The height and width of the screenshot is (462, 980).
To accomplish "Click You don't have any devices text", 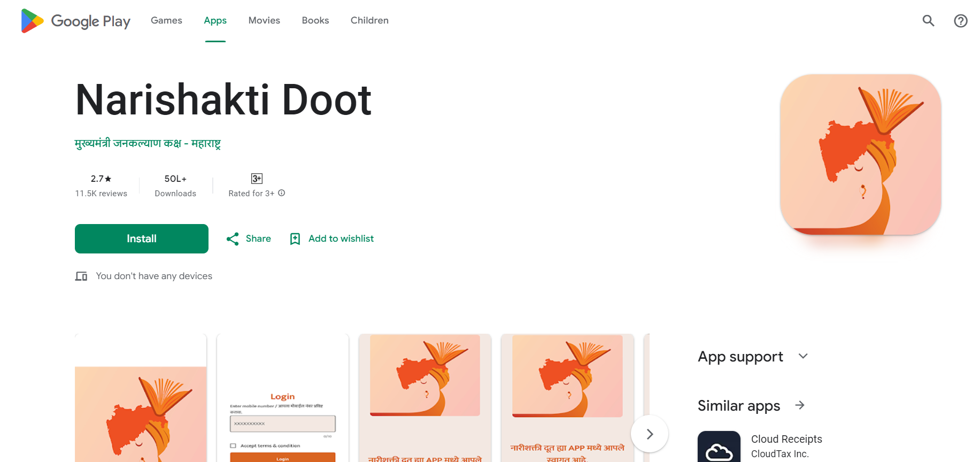I will 154,276.
